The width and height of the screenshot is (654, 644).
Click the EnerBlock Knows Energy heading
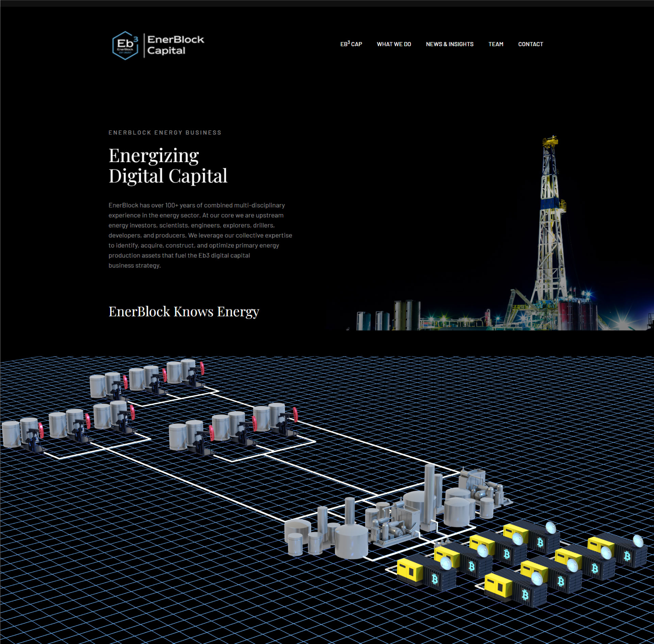(x=184, y=311)
